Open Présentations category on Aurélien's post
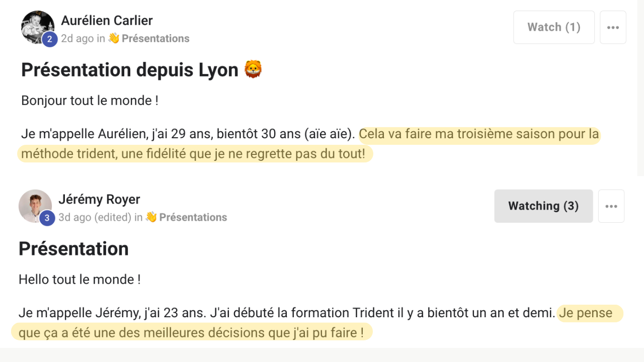The width and height of the screenshot is (644, 362). 155,39
